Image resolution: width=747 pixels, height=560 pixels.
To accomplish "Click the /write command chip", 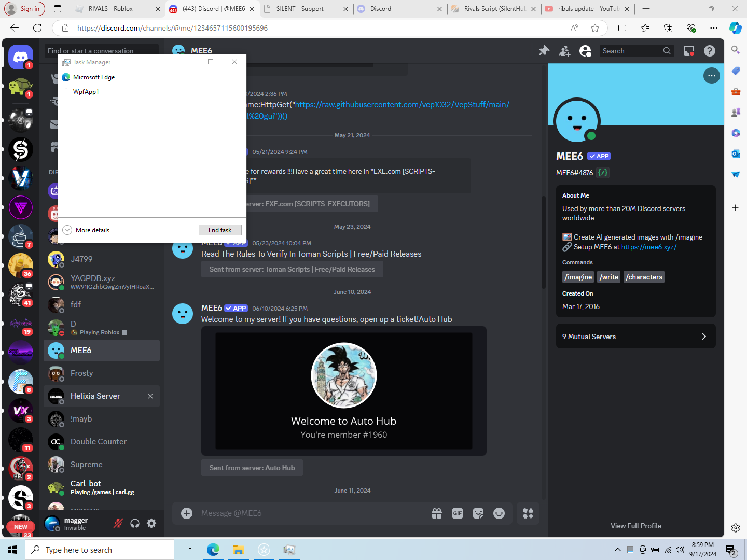I will [609, 277].
